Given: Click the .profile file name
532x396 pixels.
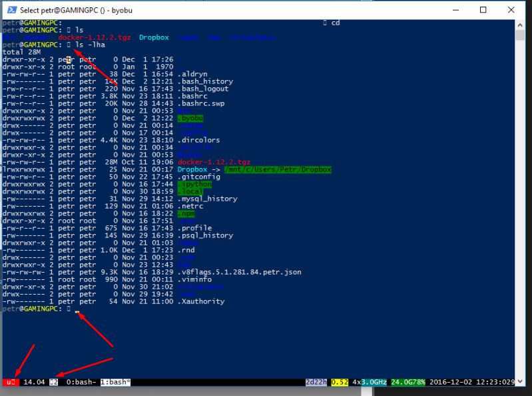Looking at the screenshot, I should click(x=194, y=228).
